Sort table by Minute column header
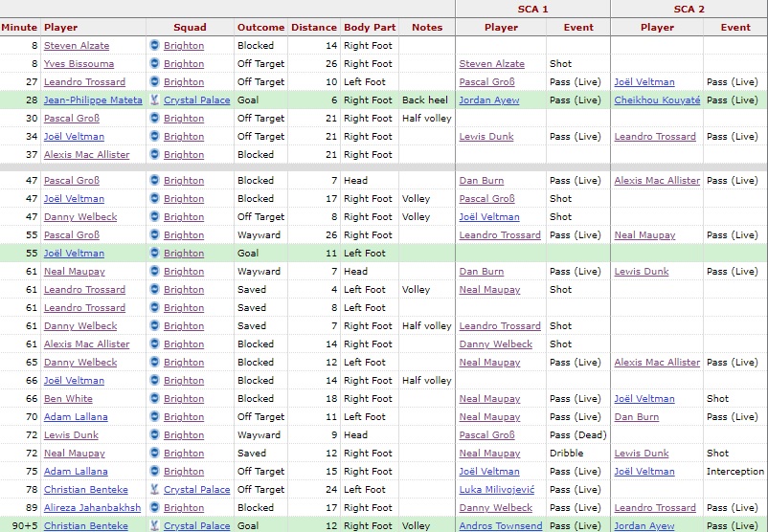The width and height of the screenshot is (768, 532). tap(19, 28)
